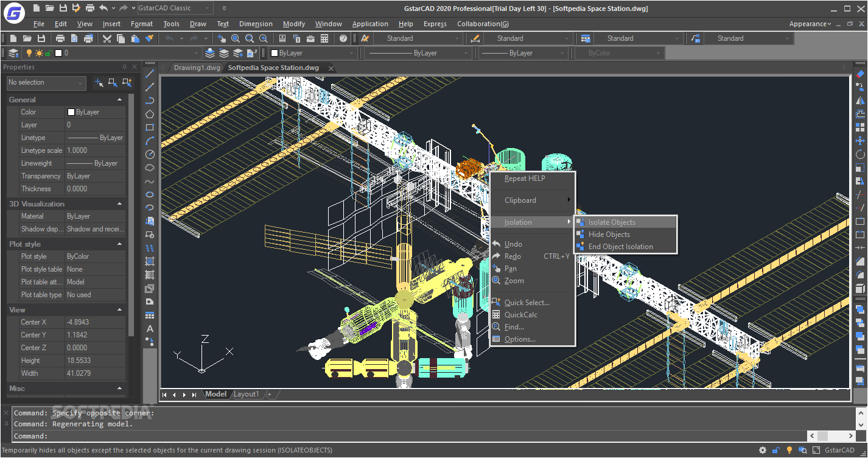The image size is (868, 458).
Task: Switch to the Drawing1.dwg tab
Action: click(197, 68)
